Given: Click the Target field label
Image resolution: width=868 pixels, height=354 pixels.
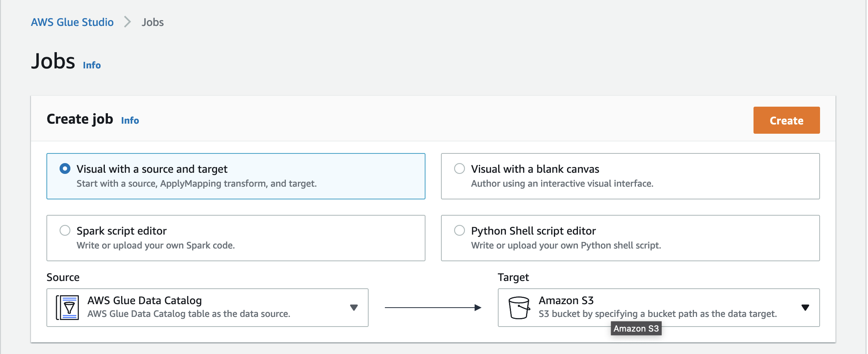Looking at the screenshot, I should [x=513, y=277].
